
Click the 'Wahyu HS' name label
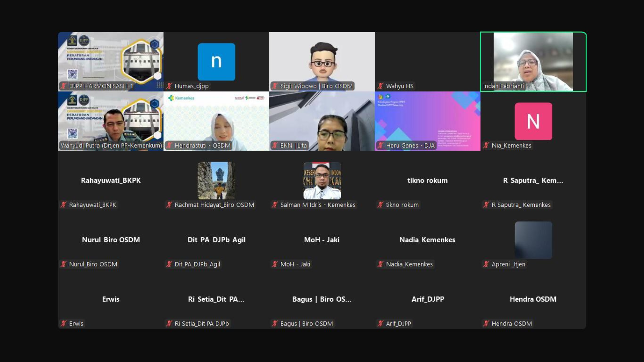coord(399,86)
